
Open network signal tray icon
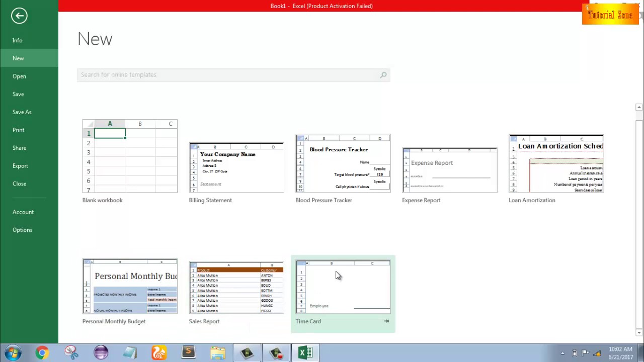[597, 353]
